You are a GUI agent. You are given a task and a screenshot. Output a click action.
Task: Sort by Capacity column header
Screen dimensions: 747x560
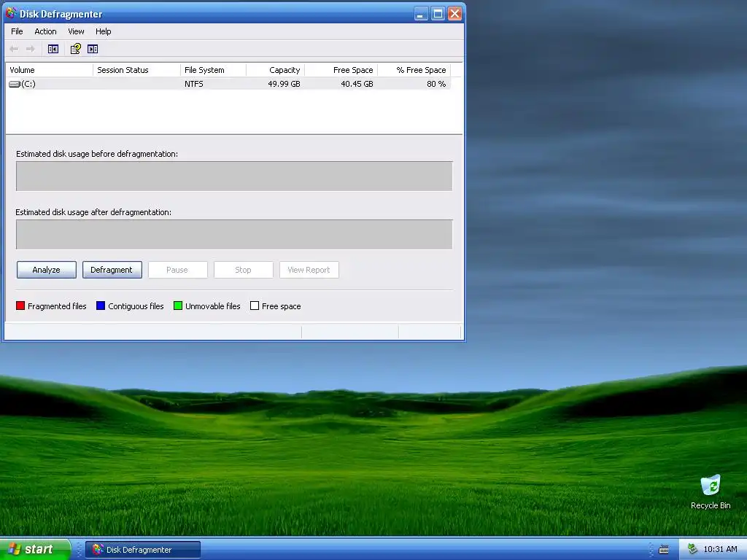pyautogui.click(x=275, y=70)
